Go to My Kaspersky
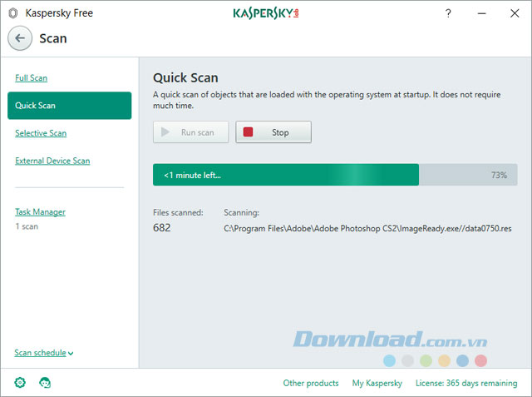This screenshot has height=397, width=532. [377, 383]
